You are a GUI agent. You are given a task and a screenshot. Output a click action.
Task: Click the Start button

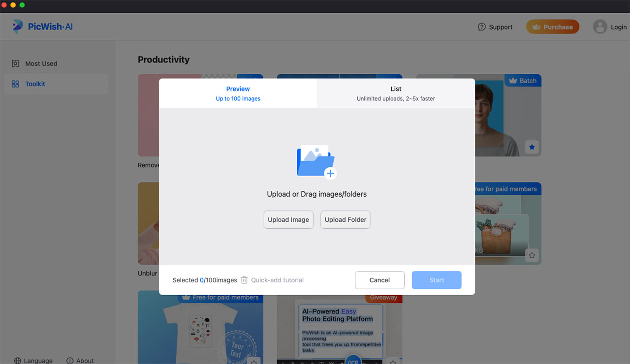coord(437,280)
